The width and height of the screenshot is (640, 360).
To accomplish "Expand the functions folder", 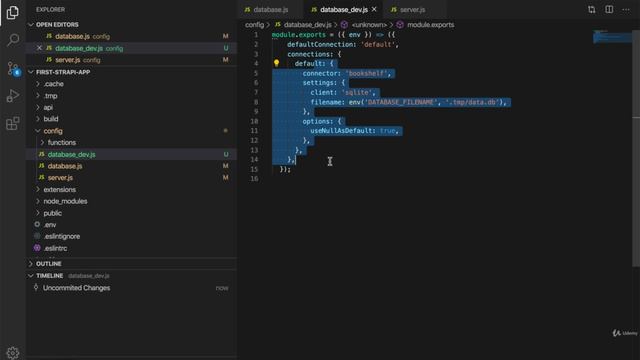I will click(x=62, y=142).
